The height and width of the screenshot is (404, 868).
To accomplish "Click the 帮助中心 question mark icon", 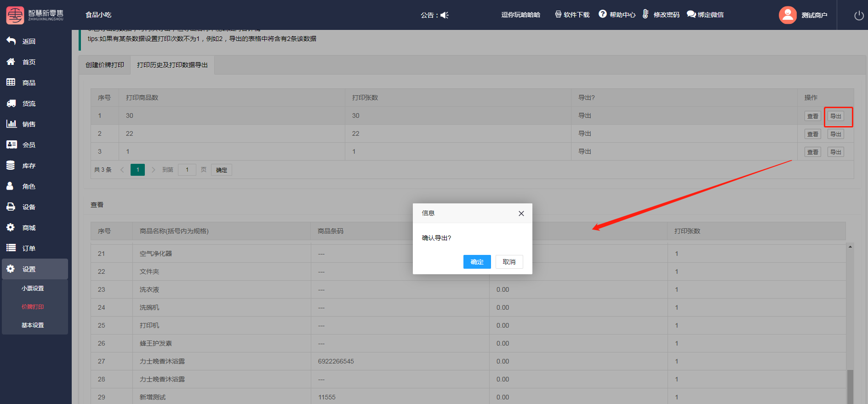I will coord(603,14).
